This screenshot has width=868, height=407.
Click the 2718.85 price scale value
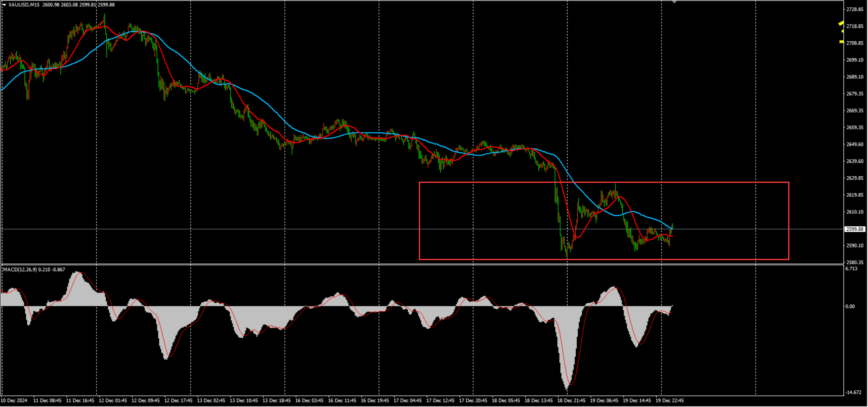coord(855,26)
